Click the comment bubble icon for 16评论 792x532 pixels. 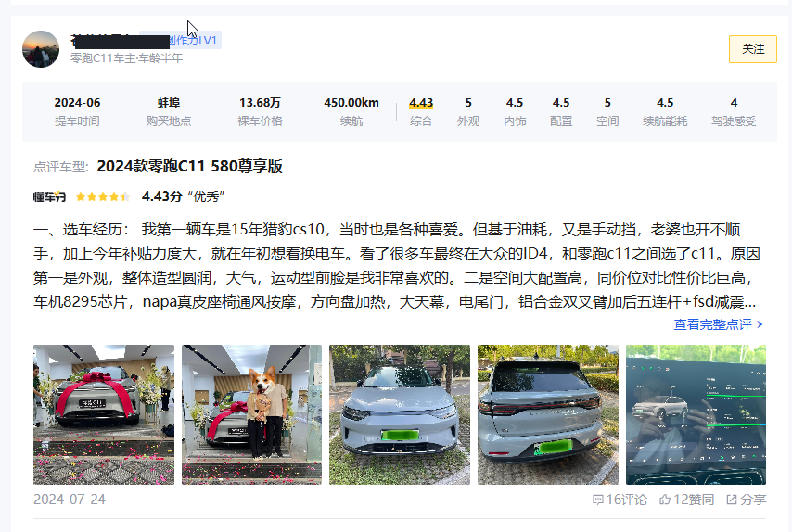[597, 500]
